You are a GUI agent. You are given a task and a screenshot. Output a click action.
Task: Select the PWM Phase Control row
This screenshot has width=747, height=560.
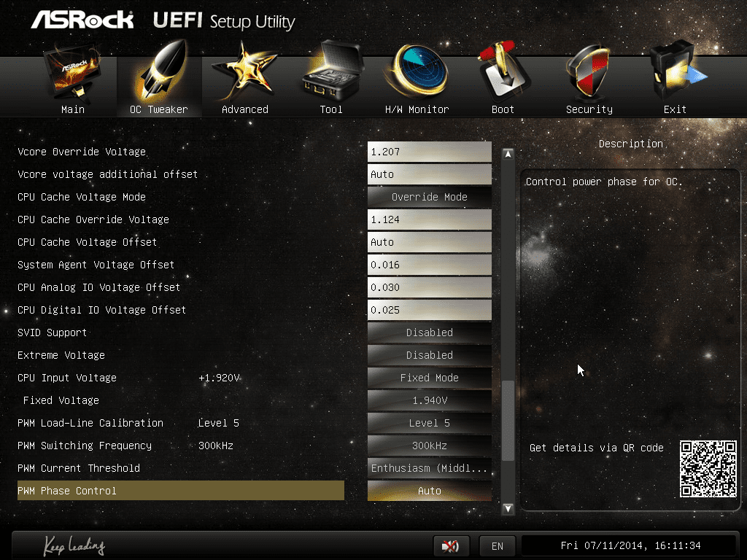(181, 491)
